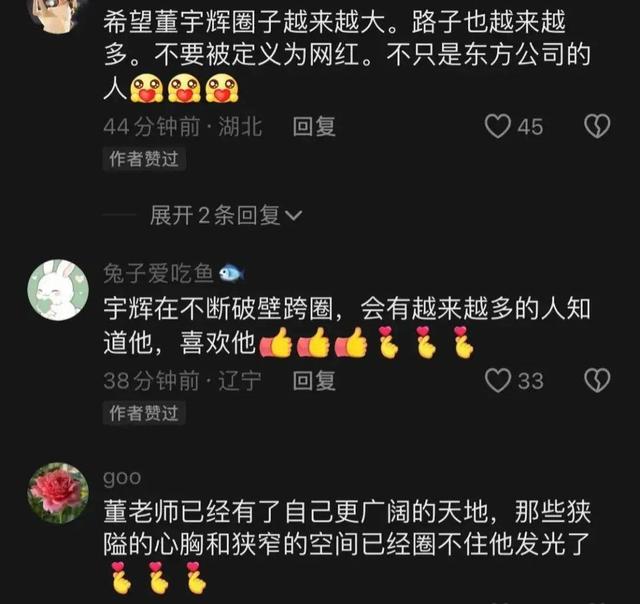Image resolution: width=640 pixels, height=604 pixels.
Task: Reply to the 44分钟前 Hubei comment
Action: tap(314, 126)
